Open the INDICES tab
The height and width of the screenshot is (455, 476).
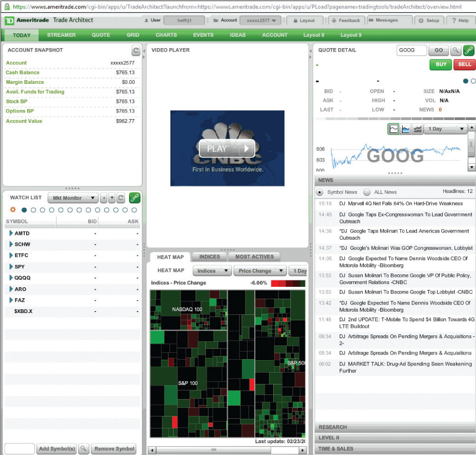tap(209, 257)
